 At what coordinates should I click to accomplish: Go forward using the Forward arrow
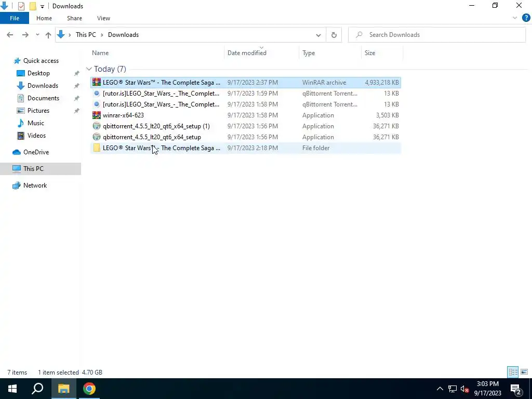25,35
